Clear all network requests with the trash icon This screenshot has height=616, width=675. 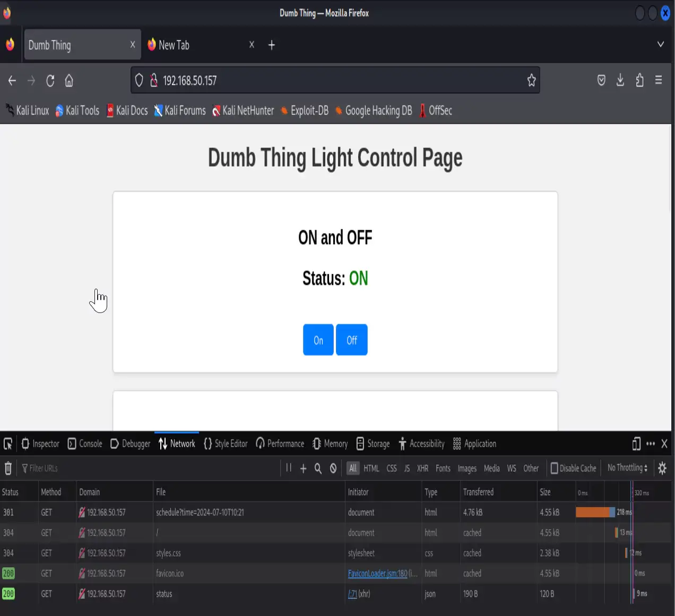[8, 468]
